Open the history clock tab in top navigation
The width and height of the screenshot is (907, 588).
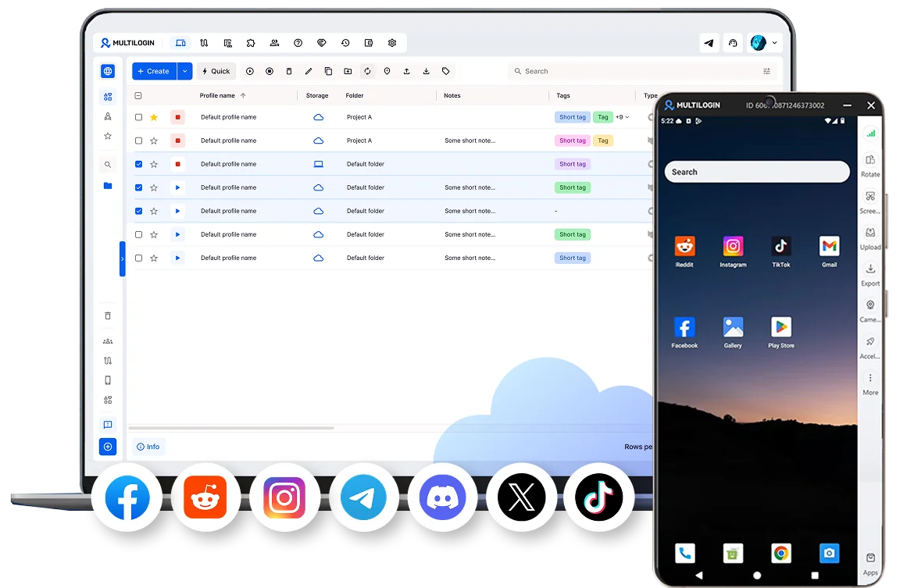coord(345,43)
